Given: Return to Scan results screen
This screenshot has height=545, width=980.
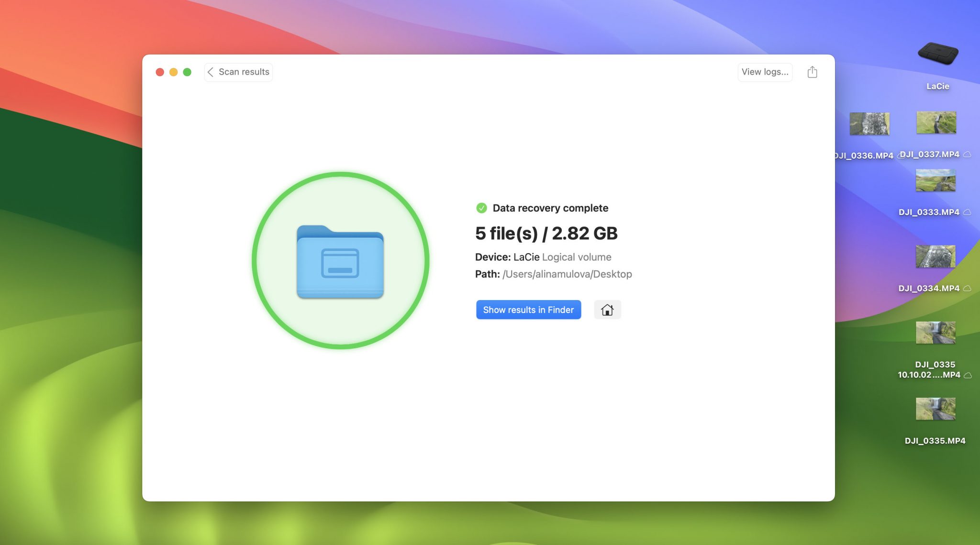Looking at the screenshot, I should pos(238,72).
